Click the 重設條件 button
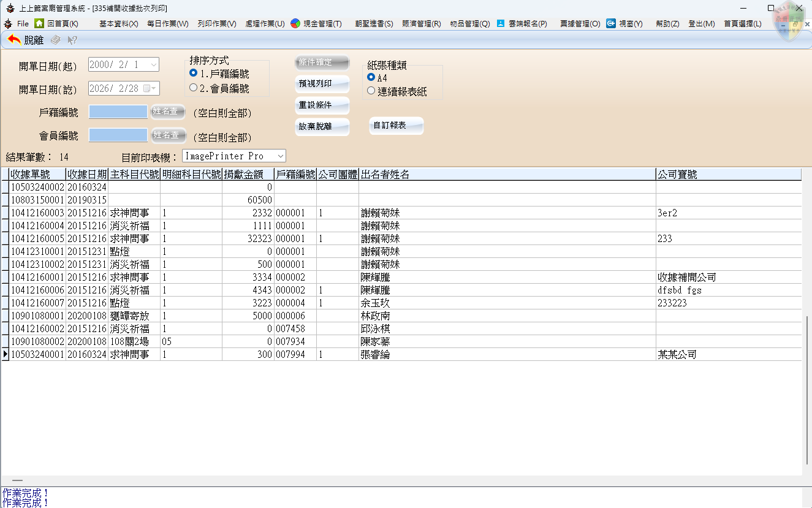 (322, 105)
